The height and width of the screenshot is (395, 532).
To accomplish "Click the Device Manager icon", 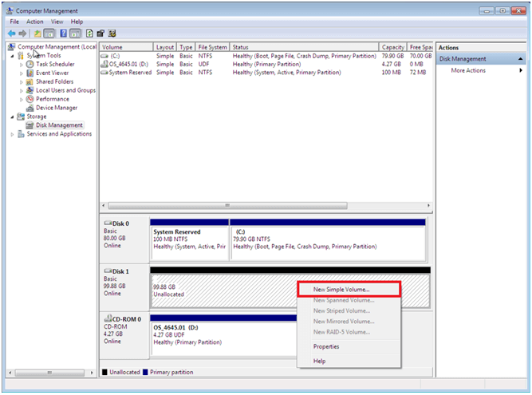I will click(30, 108).
